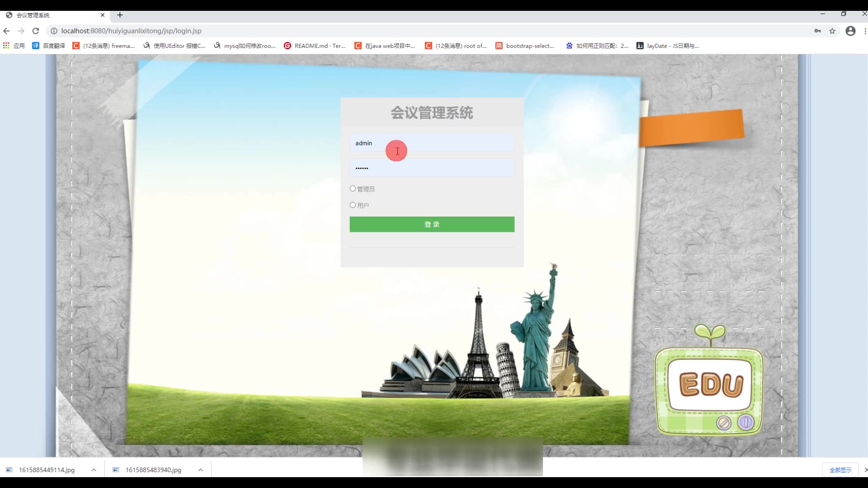Click 全部显示 in the downloads bar
868x488 pixels.
840,470
